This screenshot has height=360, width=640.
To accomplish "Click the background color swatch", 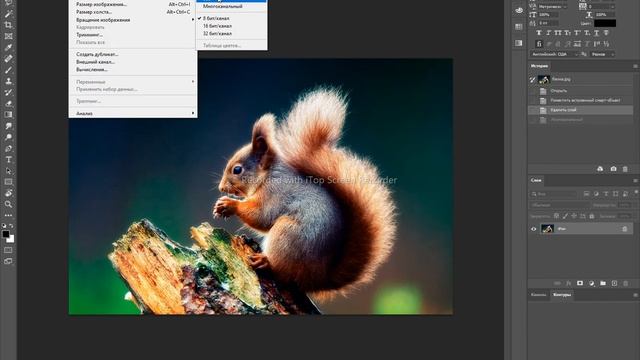I will [x=11, y=240].
